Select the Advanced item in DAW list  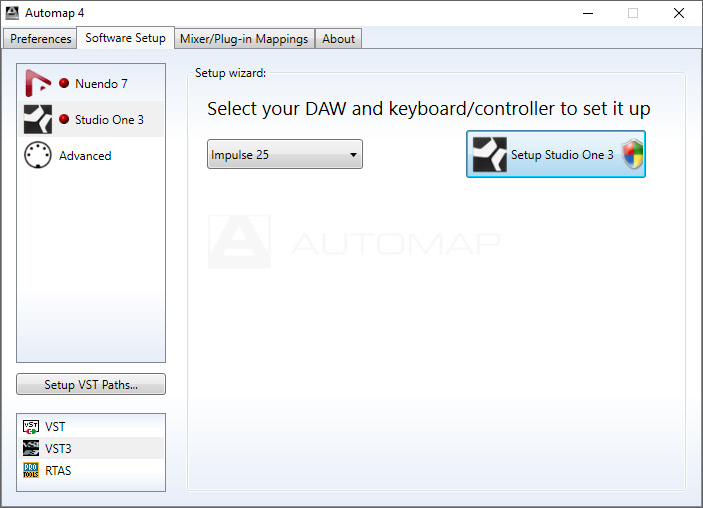[85, 156]
